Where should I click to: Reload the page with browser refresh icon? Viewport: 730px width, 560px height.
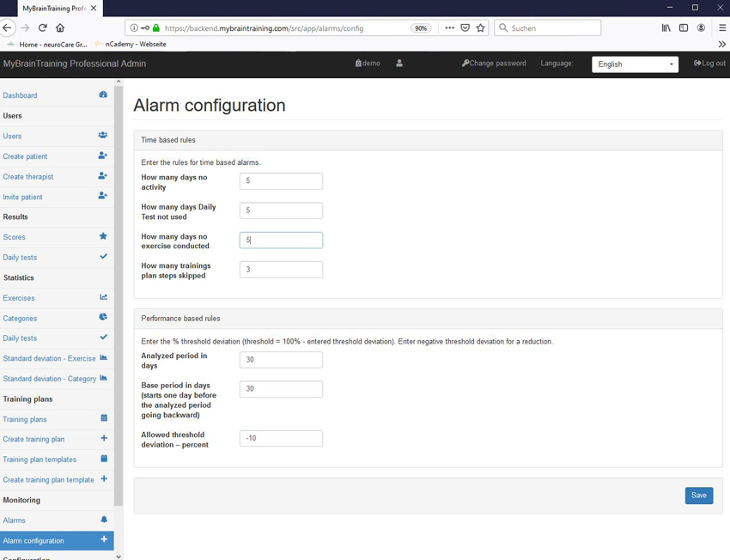point(42,28)
